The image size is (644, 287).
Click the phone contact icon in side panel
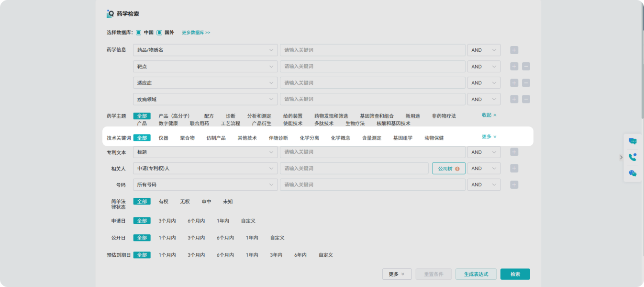[633, 157]
